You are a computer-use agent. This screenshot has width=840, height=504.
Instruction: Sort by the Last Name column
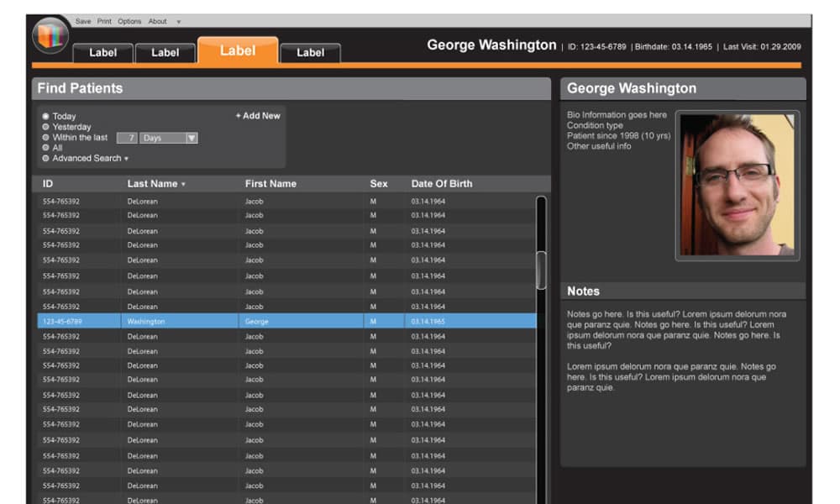coord(155,184)
